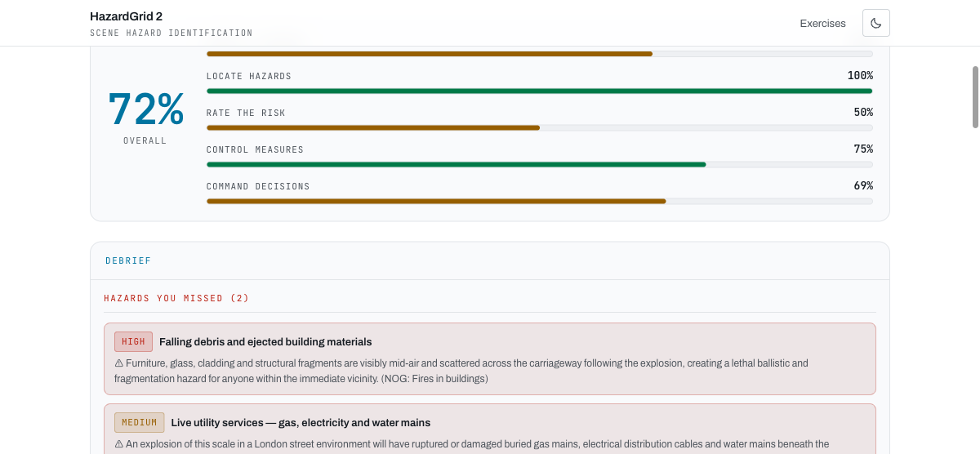This screenshot has width=980, height=454.
Task: Click the 69% value for Command Decisions
Action: 863,185
